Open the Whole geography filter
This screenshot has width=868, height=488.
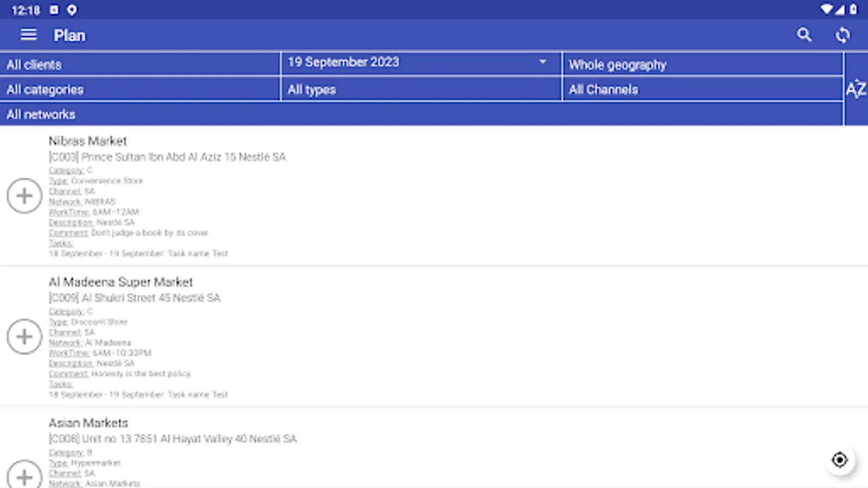coord(703,65)
